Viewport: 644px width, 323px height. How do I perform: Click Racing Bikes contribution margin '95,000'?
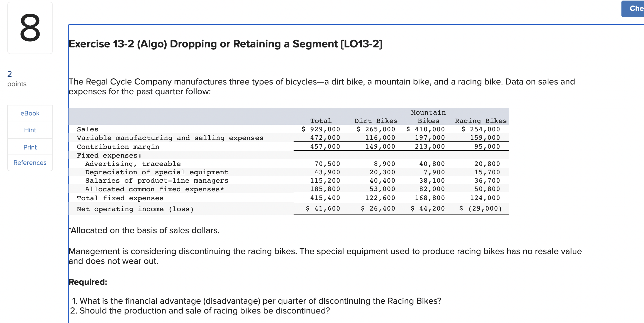[x=487, y=146]
